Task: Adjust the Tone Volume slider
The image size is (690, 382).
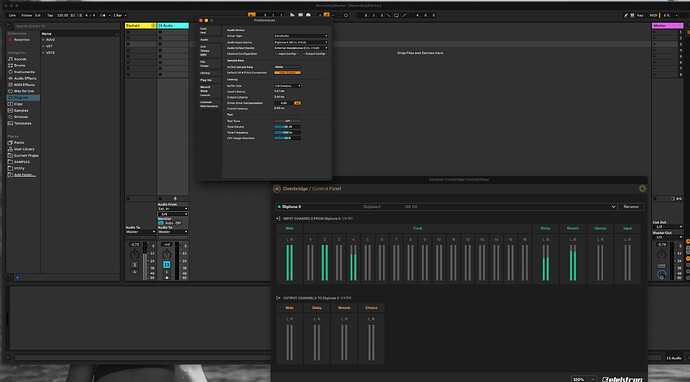Action: pos(287,126)
